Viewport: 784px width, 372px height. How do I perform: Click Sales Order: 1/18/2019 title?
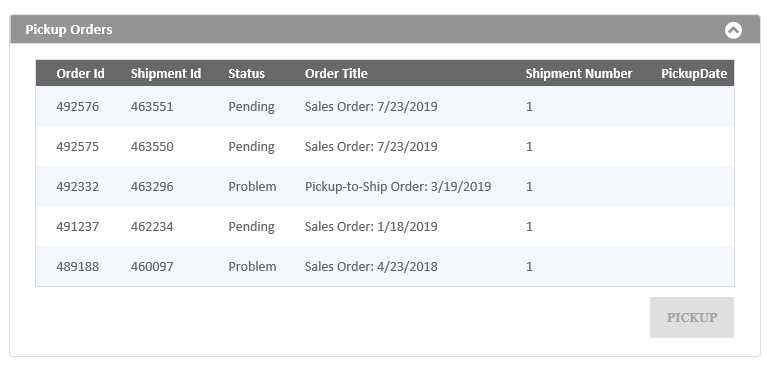[371, 226]
